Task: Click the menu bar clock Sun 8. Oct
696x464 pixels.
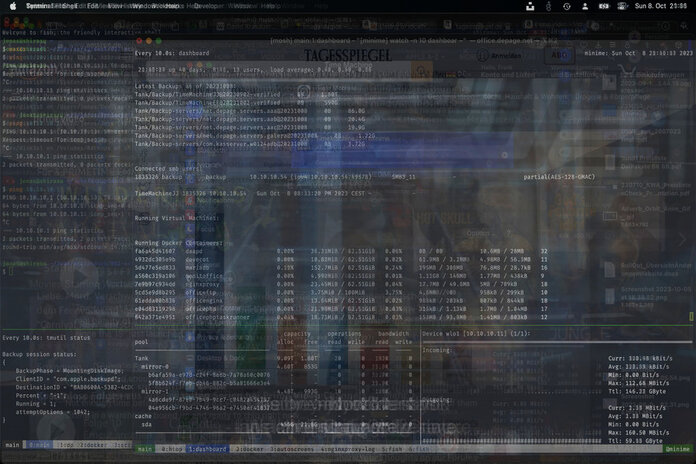Action: pyautogui.click(x=660, y=6)
